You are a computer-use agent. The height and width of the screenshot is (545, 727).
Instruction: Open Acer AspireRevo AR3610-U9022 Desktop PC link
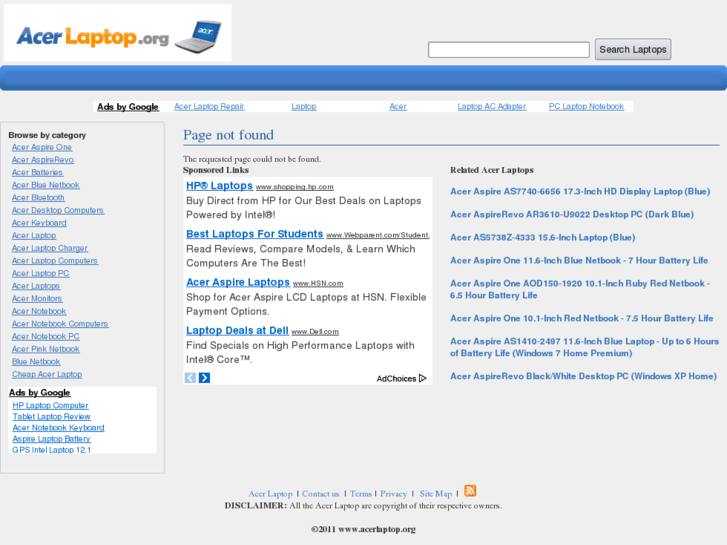point(572,214)
